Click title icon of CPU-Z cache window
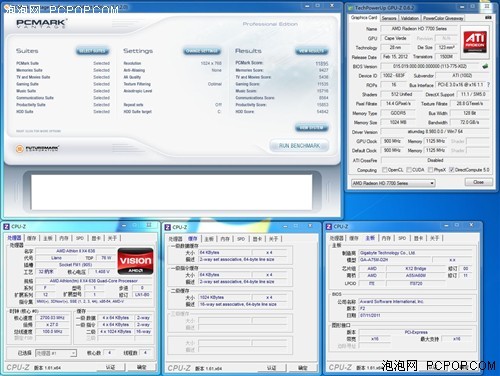Image resolution: width=500 pixels, height=376 pixels. click(x=168, y=227)
